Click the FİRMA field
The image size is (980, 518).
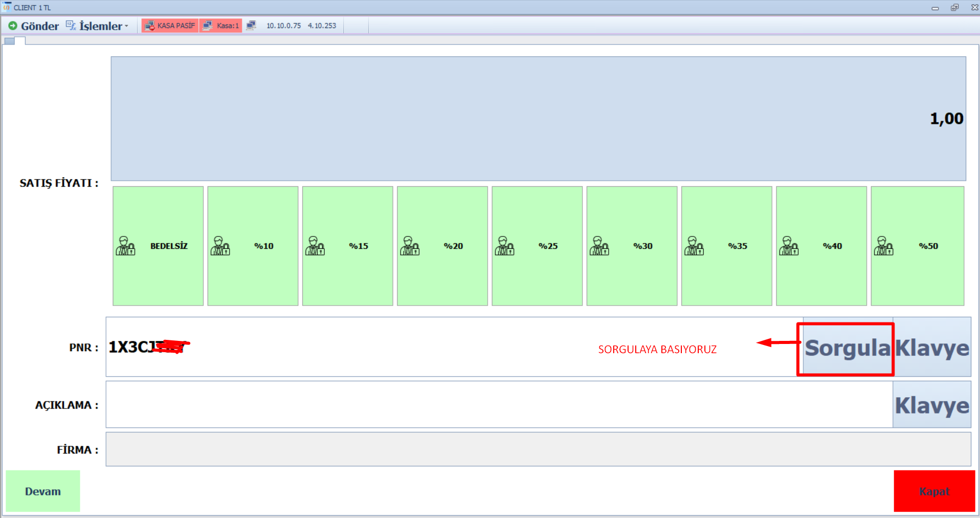coord(538,449)
